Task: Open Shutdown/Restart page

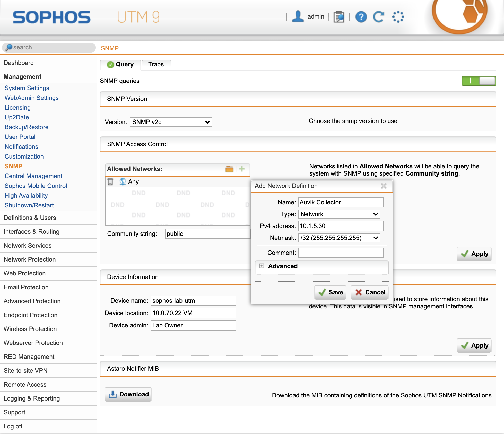Action: click(29, 205)
